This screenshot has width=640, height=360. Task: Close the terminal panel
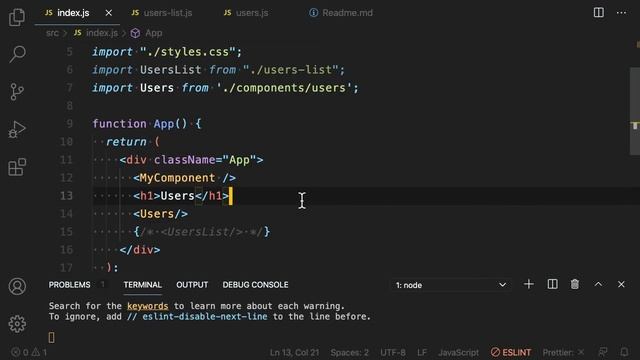tap(621, 284)
